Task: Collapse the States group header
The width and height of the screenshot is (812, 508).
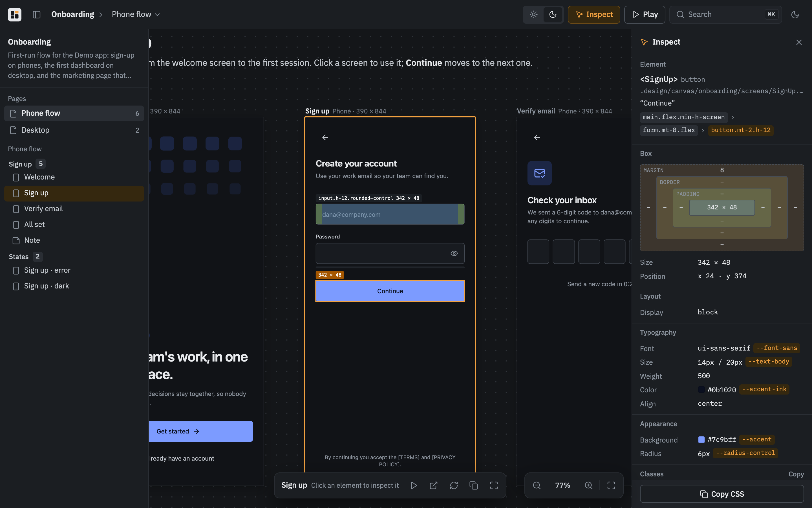Action: point(25,257)
